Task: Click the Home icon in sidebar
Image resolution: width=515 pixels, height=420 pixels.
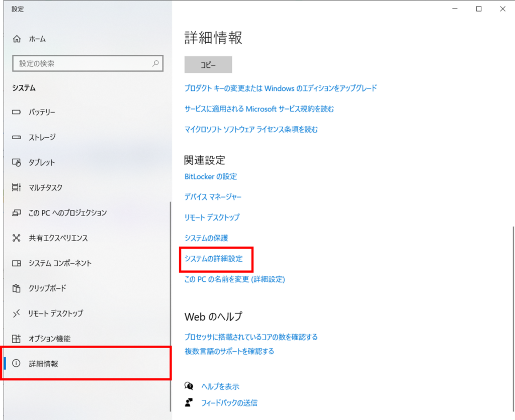Action: 17,39
